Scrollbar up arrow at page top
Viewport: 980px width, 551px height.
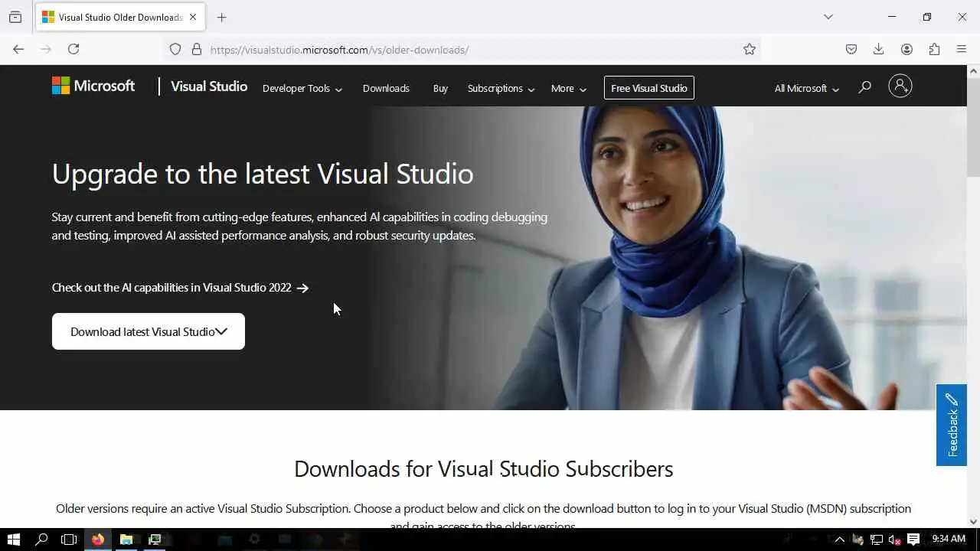click(x=973, y=71)
